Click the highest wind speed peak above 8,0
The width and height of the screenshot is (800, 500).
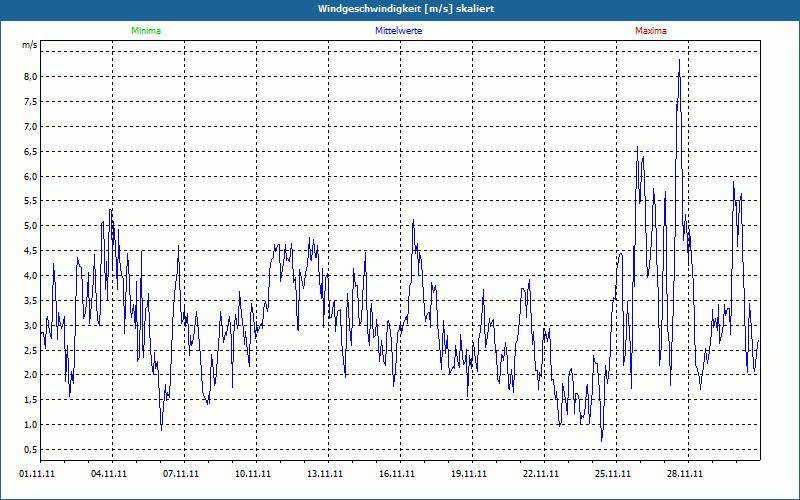click(x=679, y=61)
